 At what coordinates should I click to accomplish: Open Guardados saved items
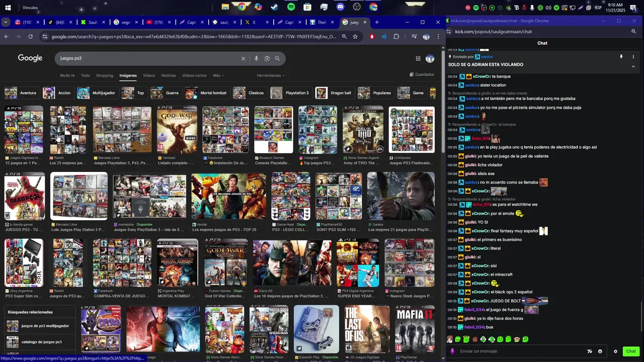coord(422,74)
